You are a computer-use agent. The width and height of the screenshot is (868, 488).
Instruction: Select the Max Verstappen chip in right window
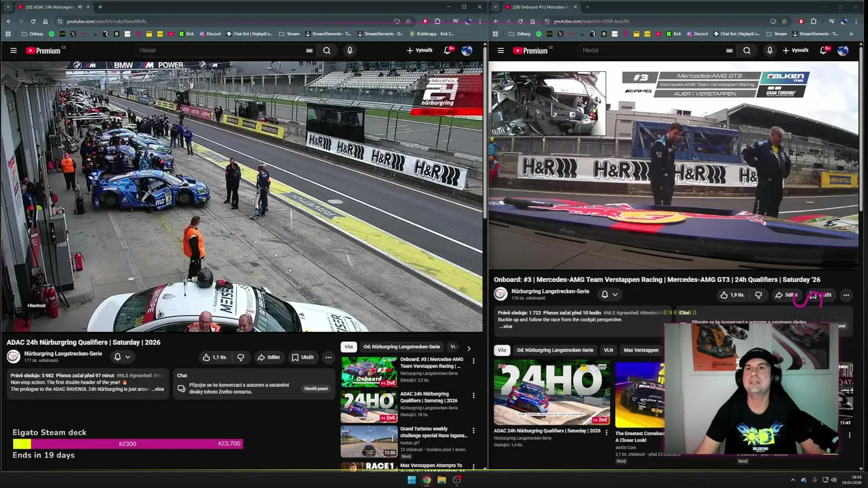641,350
